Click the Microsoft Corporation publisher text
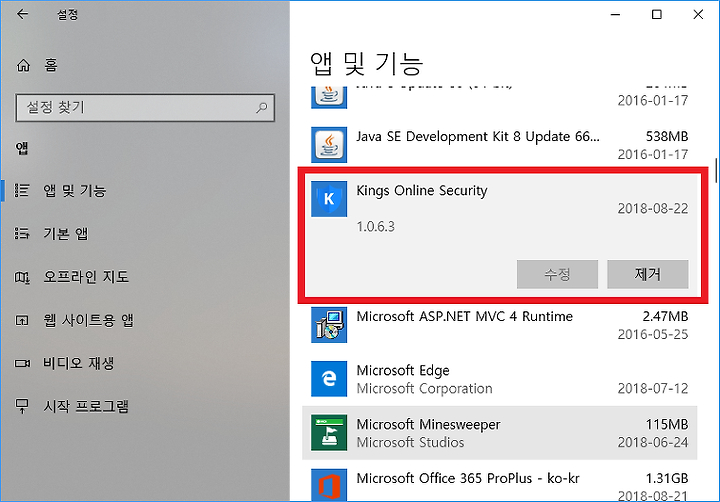Screen dimensions: 720x502 [424, 389]
